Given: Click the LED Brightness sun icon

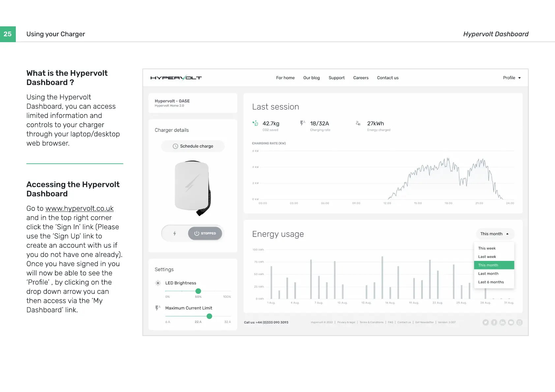Looking at the screenshot, I should coord(158,283).
